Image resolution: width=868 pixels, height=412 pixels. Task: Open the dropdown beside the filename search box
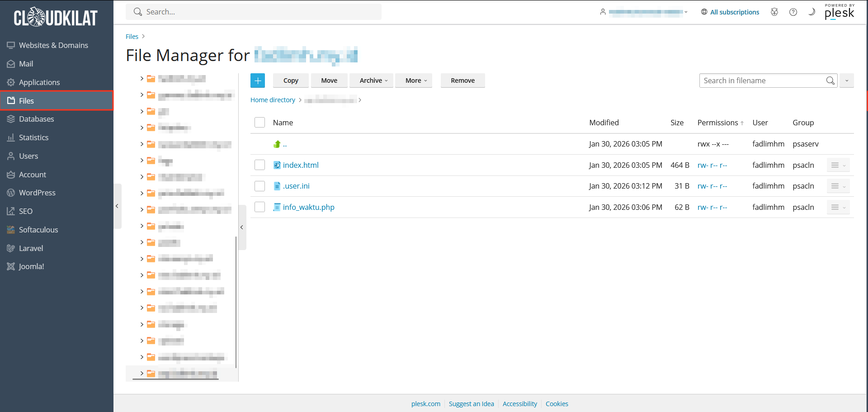point(847,80)
